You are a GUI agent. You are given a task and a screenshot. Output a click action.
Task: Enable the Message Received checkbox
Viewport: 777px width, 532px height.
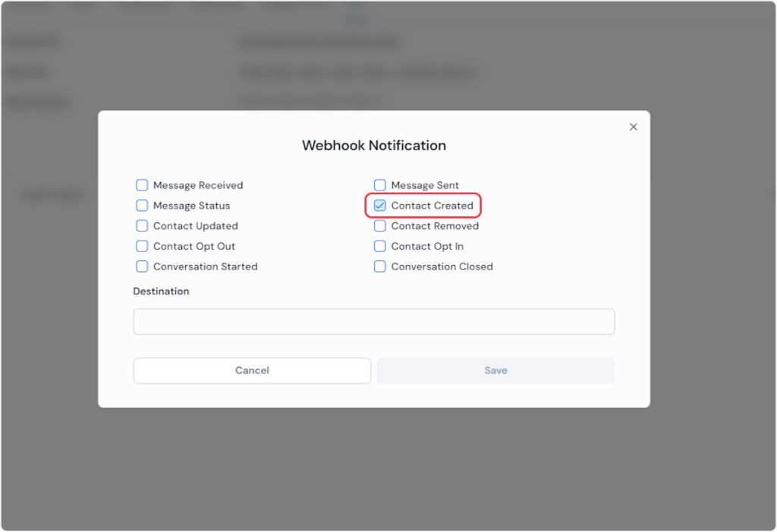pyautogui.click(x=142, y=185)
